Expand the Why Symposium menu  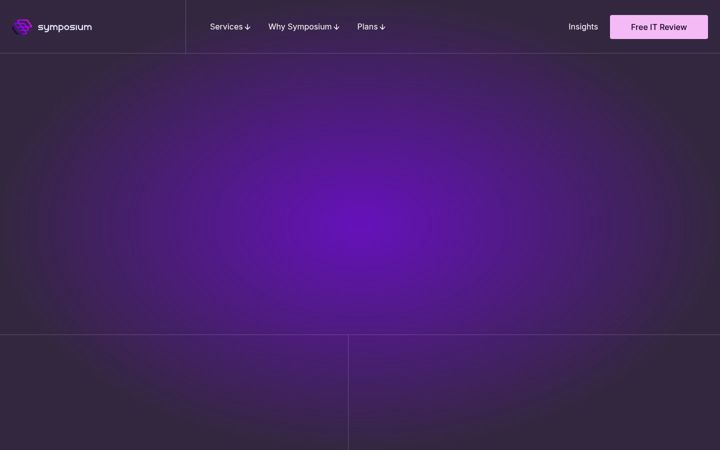tap(304, 27)
